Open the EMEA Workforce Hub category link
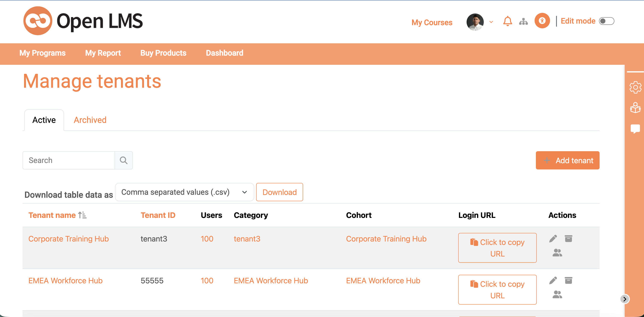Screen dimensions: 644x317 click(271, 281)
